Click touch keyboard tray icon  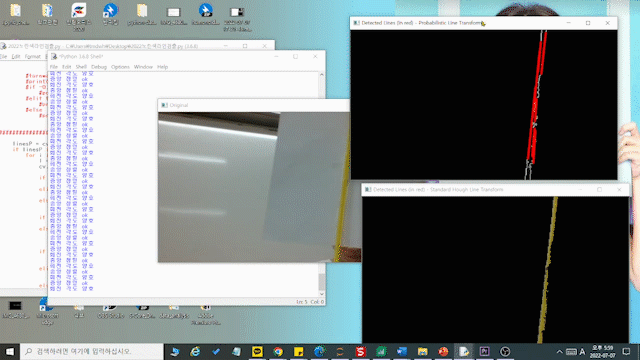tap(571, 351)
